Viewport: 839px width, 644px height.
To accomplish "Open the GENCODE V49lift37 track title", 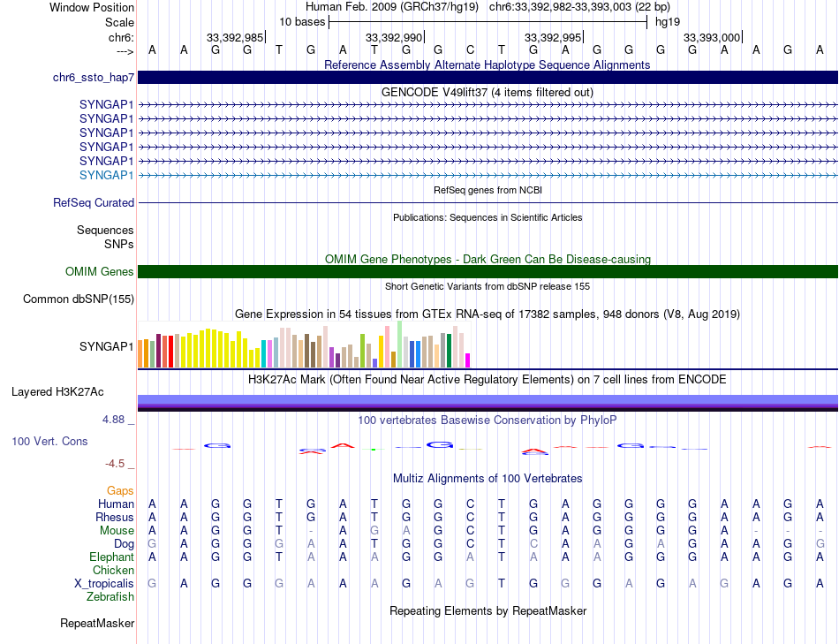I will pos(487,92).
